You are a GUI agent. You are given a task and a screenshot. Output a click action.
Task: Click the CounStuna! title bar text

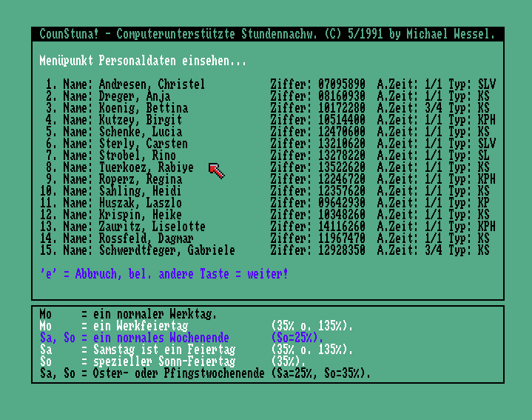(x=268, y=34)
